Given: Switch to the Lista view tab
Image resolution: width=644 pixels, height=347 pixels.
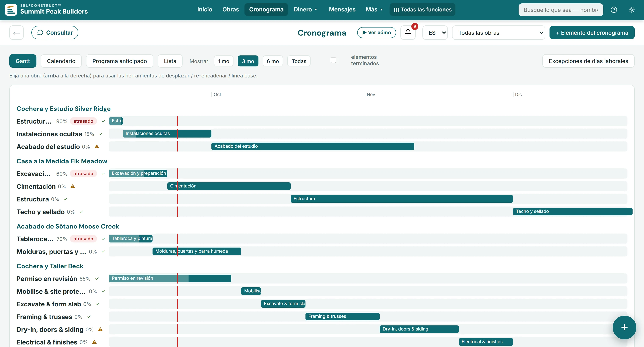Looking at the screenshot, I should pyautogui.click(x=170, y=61).
